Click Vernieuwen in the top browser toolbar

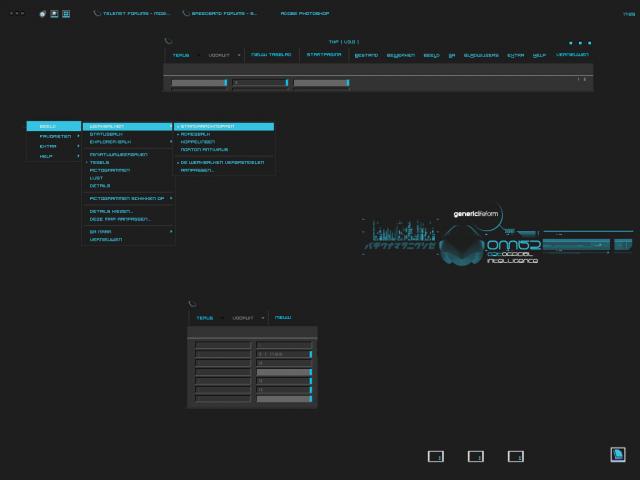point(572,55)
